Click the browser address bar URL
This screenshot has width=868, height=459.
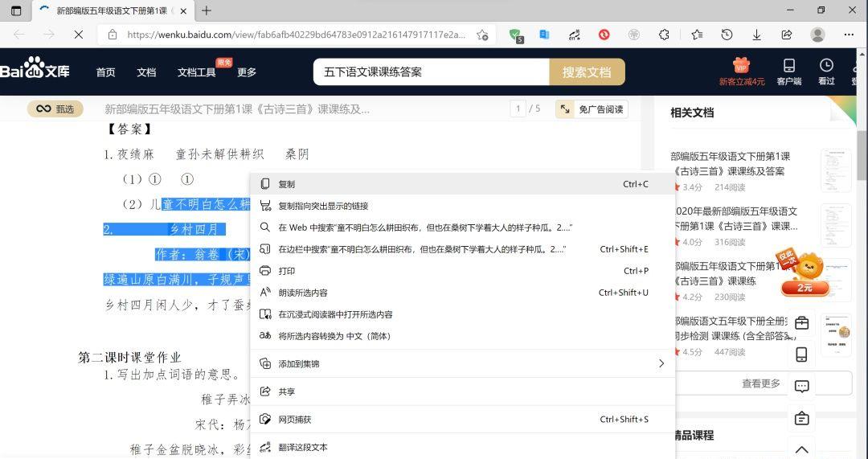click(x=296, y=35)
